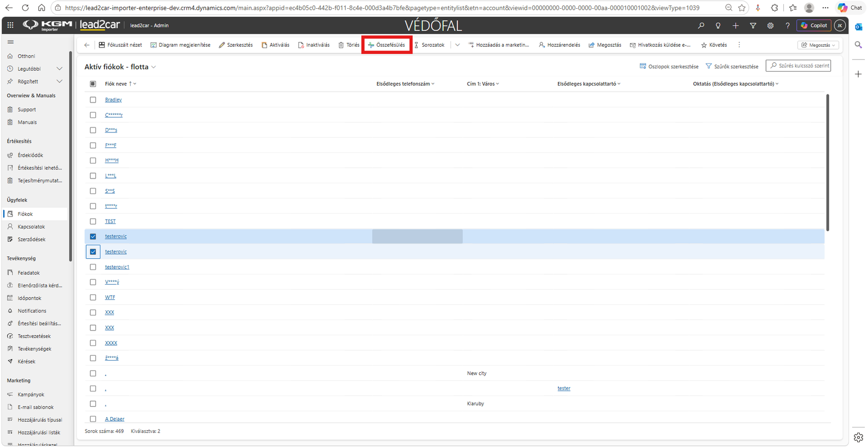Viewport: 868px width, 447px height.
Task: Go back using the command bar arrow
Action: 87,45
